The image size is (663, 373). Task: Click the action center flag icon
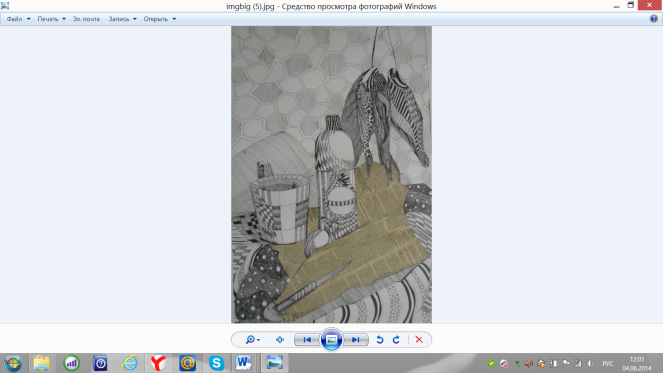click(566, 364)
